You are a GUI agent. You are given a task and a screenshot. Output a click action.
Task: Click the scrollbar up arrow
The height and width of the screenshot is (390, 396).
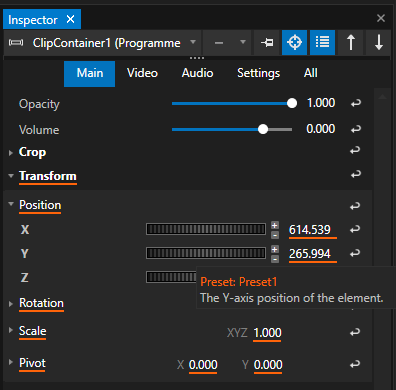382,97
